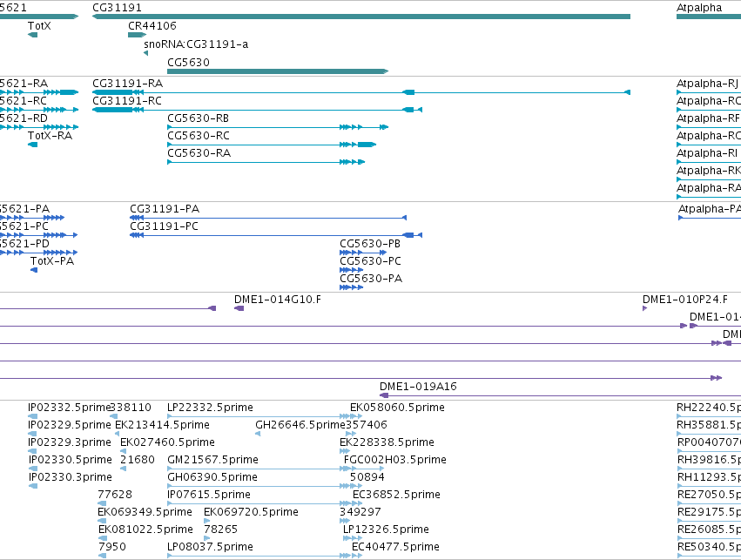The image size is (741, 560).
Task: Select the CR44106 gene feature arrow
Action: pyautogui.click(x=137, y=35)
